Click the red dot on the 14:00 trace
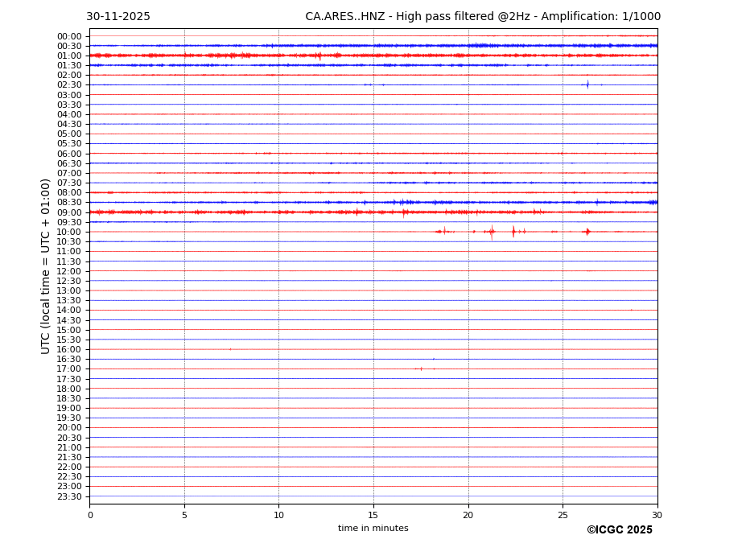This screenshot has width=746, height=560. (x=631, y=310)
